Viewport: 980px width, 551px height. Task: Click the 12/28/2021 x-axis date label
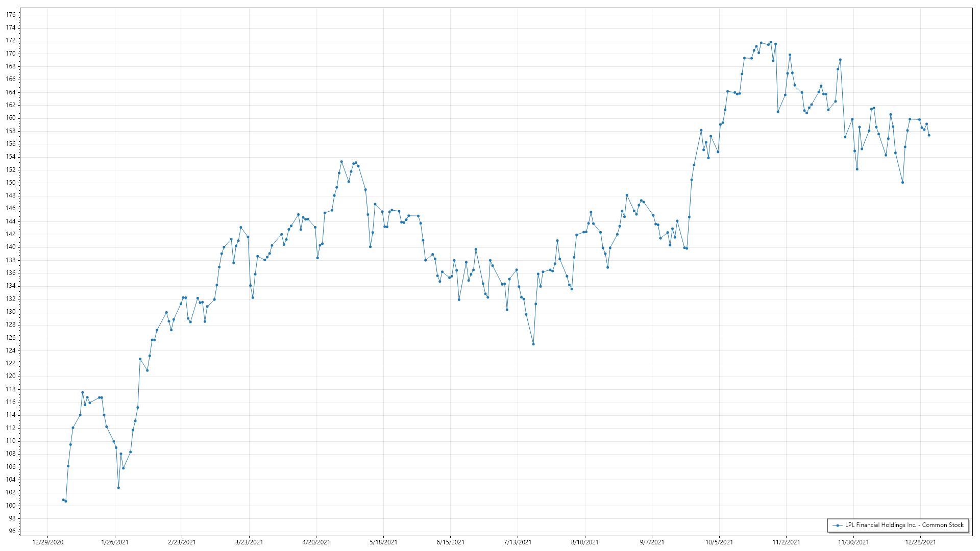pos(920,542)
